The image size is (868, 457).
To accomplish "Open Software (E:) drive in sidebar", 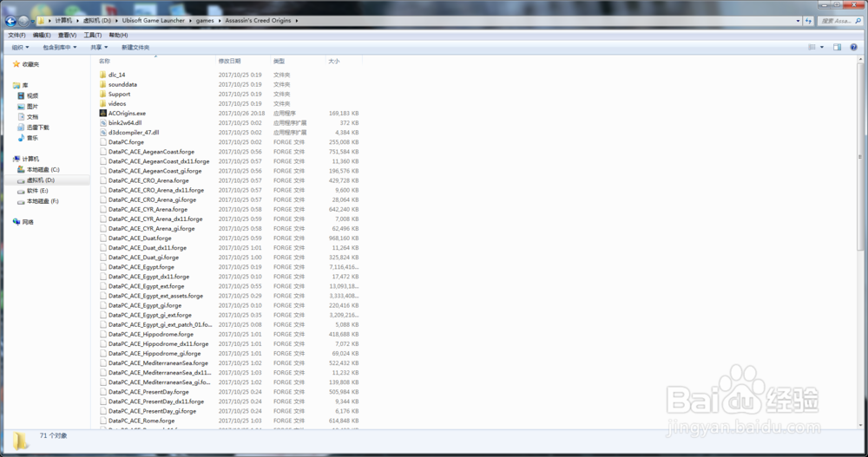I will point(33,190).
